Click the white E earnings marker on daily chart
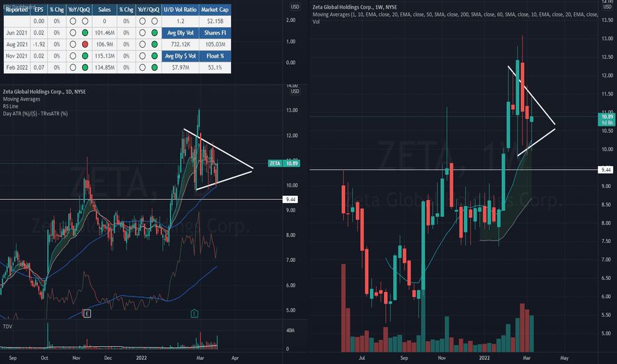The image size is (617, 364). tap(87, 314)
